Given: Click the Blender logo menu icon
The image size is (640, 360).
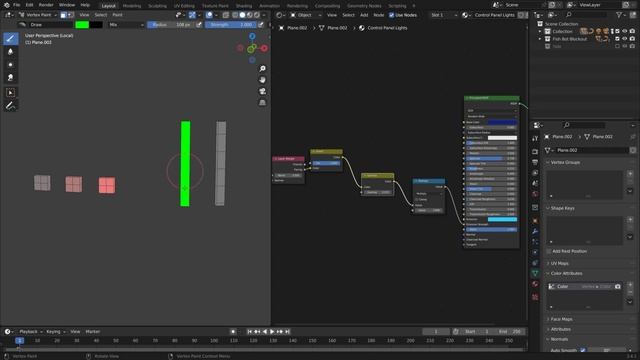Looking at the screenshot, I should (6, 5).
